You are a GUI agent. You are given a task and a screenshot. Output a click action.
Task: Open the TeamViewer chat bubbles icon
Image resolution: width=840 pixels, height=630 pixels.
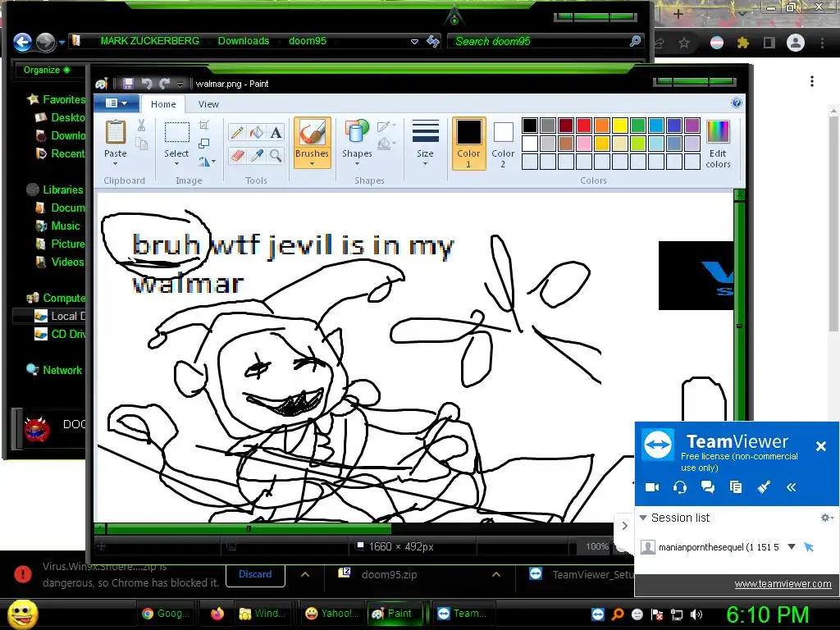[x=708, y=487]
